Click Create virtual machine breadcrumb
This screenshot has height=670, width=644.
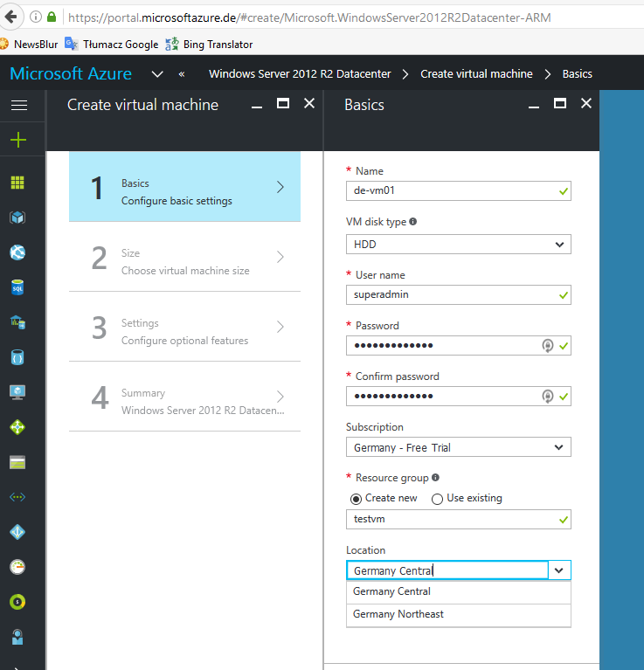click(x=476, y=74)
